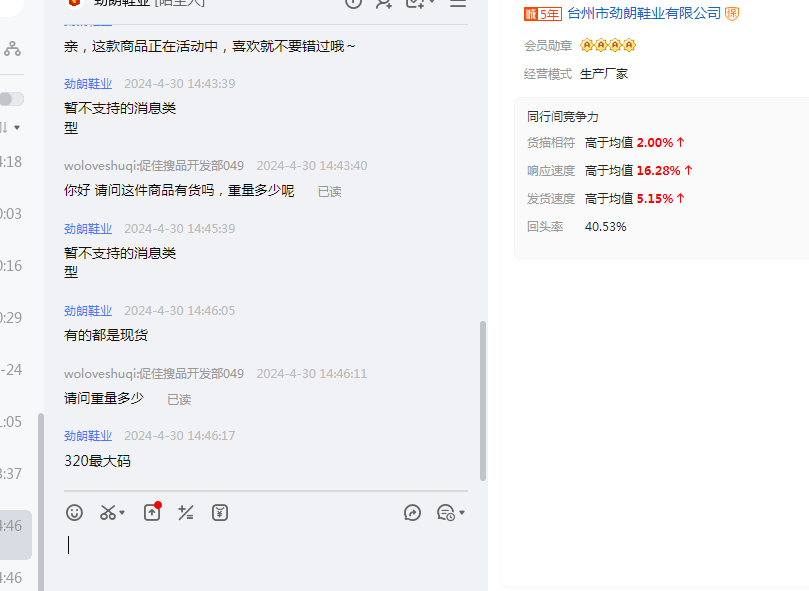Click the forward message bubble icon
The height and width of the screenshot is (591, 809).
412,513
